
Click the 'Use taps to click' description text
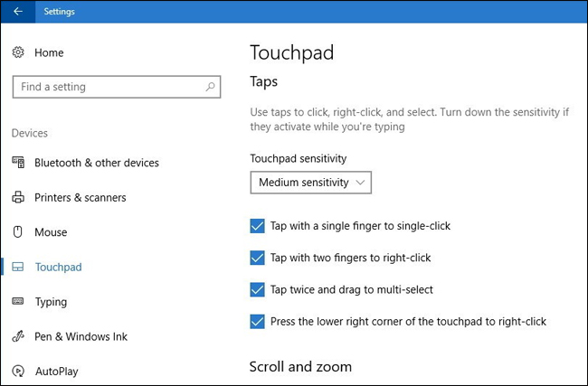coord(410,119)
